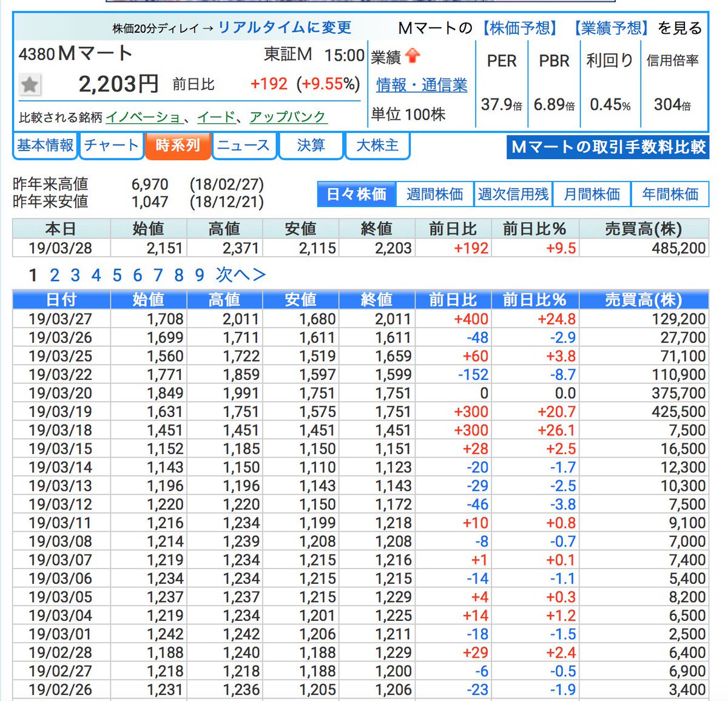Go to page 4
728x701 pixels.
[x=96, y=276]
